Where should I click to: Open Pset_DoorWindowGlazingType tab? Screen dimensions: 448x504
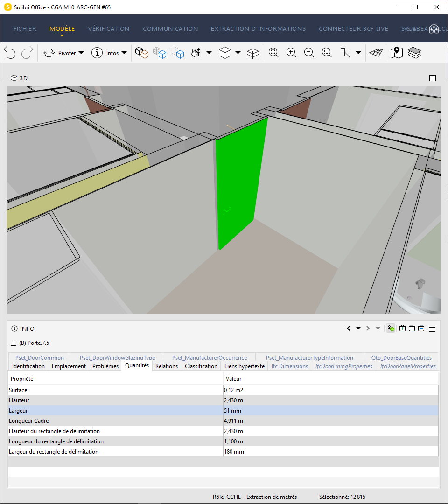pos(117,357)
